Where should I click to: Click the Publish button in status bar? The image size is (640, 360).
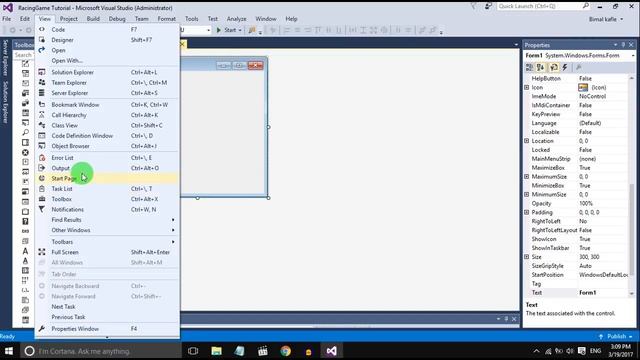616,336
